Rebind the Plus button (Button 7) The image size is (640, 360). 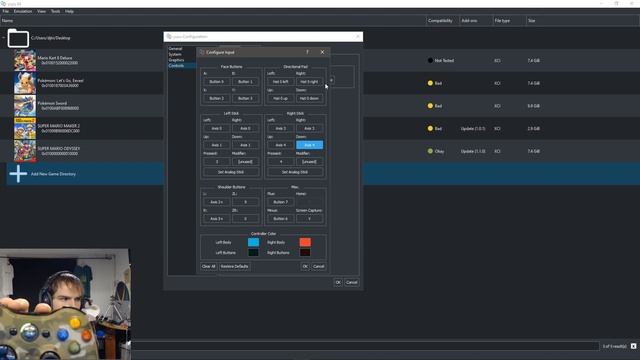point(280,202)
